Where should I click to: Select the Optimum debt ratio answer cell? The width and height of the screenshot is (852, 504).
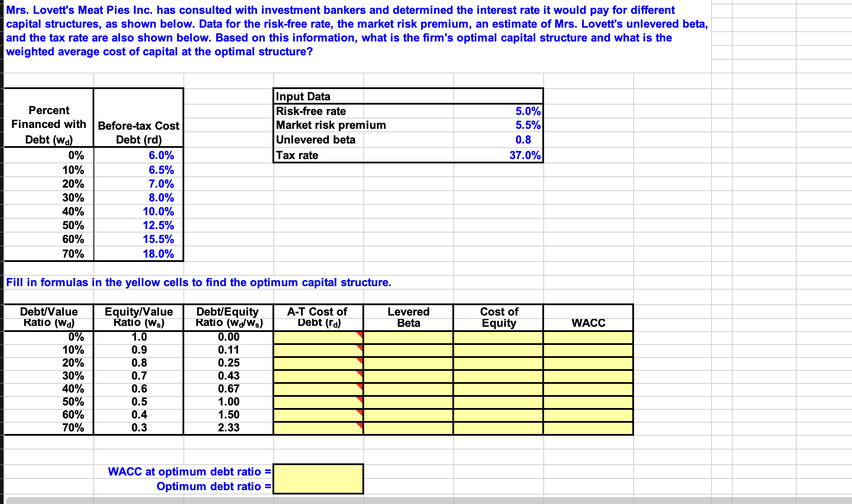pos(318,486)
